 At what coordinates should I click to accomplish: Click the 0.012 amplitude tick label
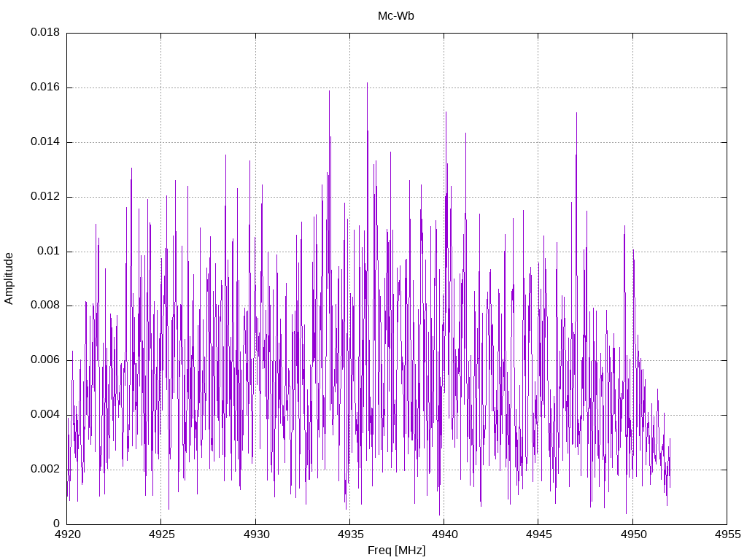45,197
